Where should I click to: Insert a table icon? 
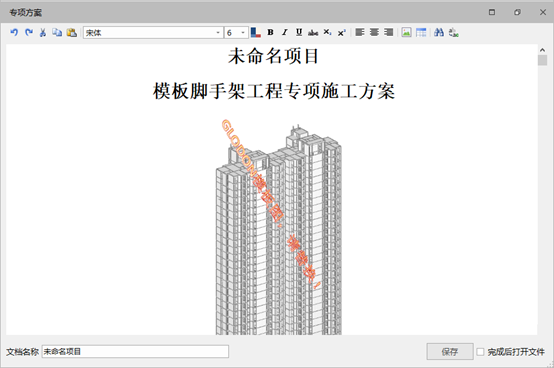tap(421, 32)
